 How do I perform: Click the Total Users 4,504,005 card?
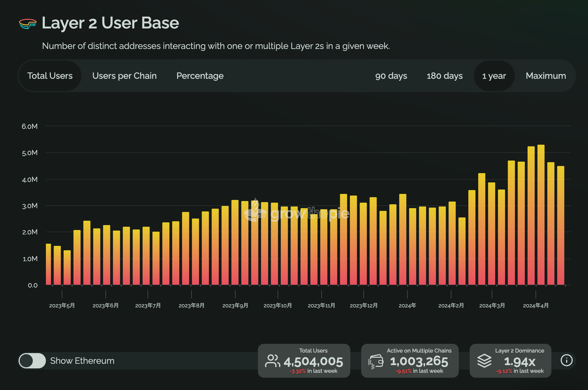pyautogui.click(x=304, y=361)
